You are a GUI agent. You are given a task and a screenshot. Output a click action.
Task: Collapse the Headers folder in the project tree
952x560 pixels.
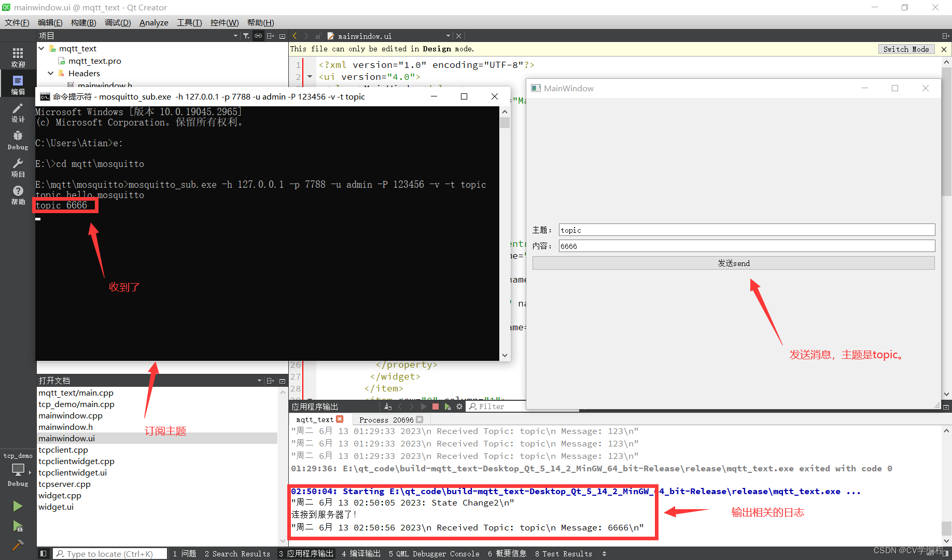(x=50, y=73)
